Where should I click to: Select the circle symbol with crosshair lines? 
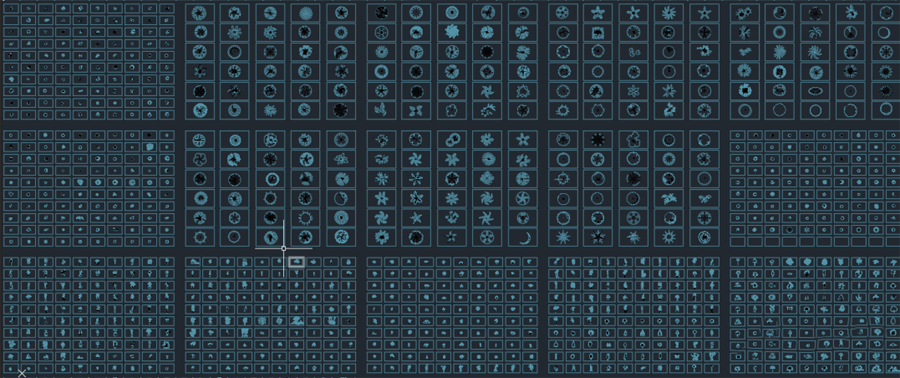562,178
